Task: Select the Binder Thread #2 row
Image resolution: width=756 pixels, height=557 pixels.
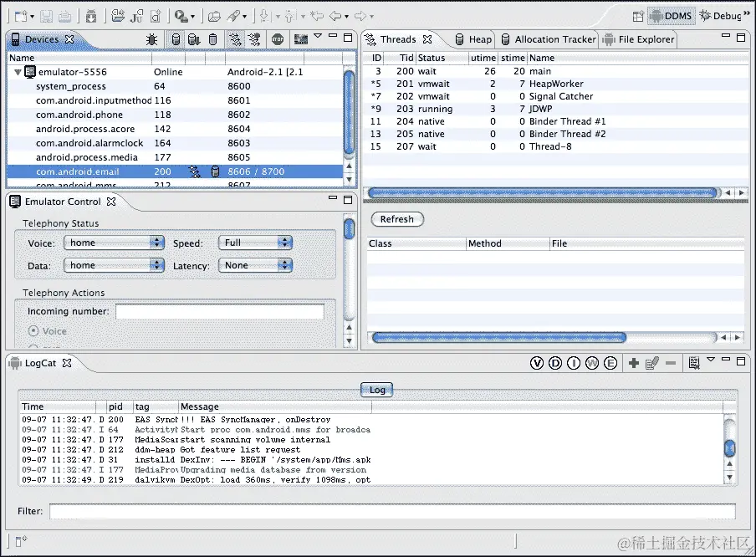Action: 554,134
